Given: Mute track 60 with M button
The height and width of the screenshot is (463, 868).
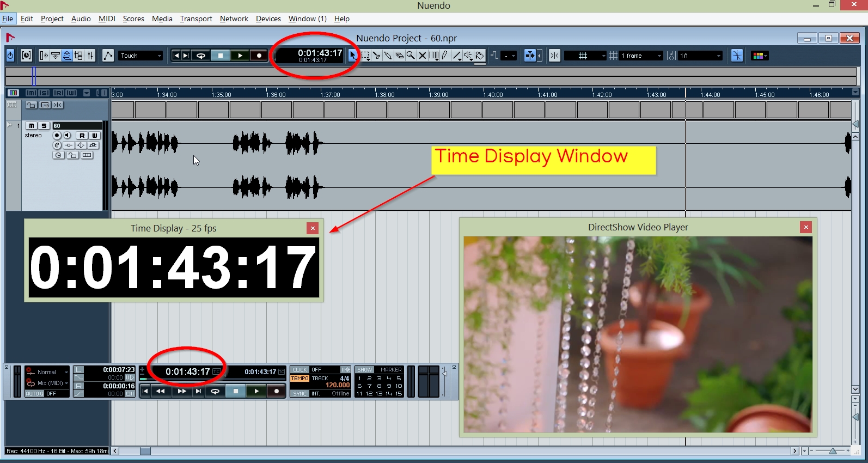Looking at the screenshot, I should pyautogui.click(x=32, y=126).
